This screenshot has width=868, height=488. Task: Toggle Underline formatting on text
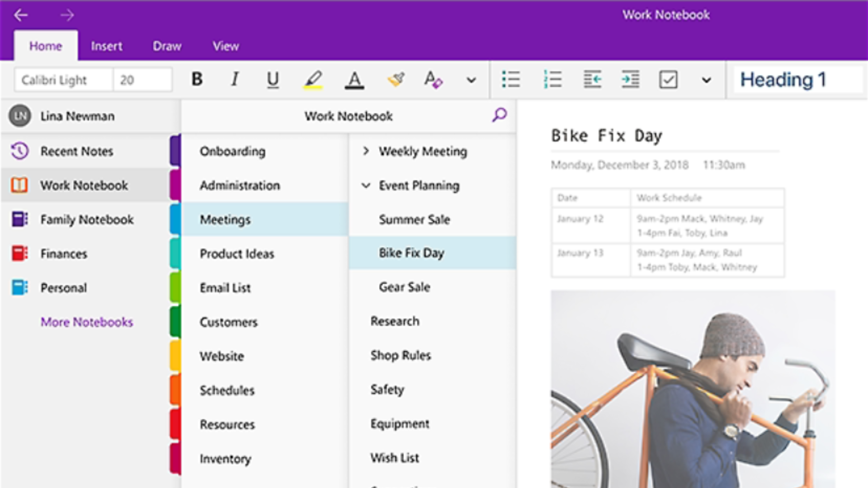[273, 79]
